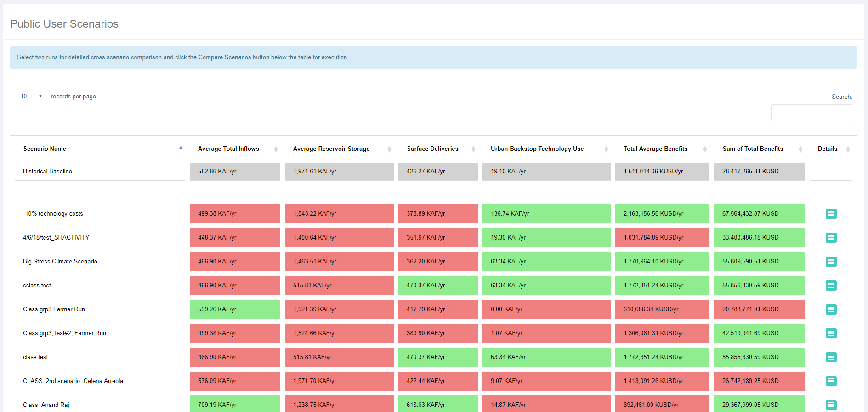
Task: Sort by the Details column header
Action: tap(831, 149)
